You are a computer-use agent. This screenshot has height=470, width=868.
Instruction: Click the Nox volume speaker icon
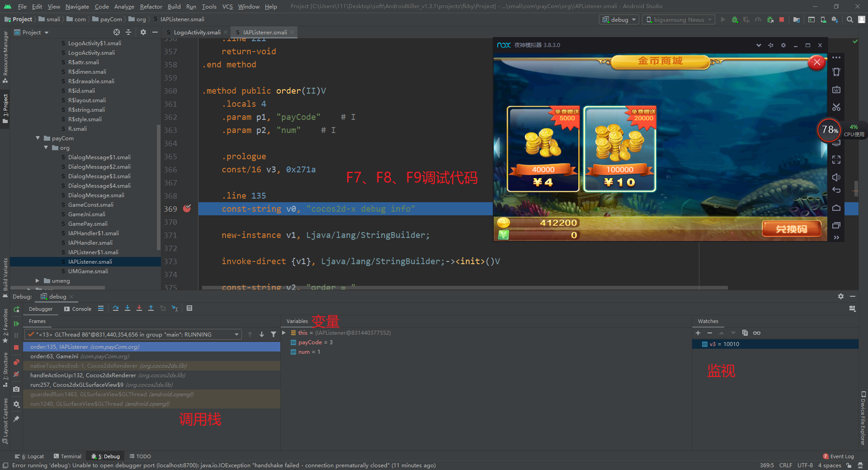click(x=836, y=177)
